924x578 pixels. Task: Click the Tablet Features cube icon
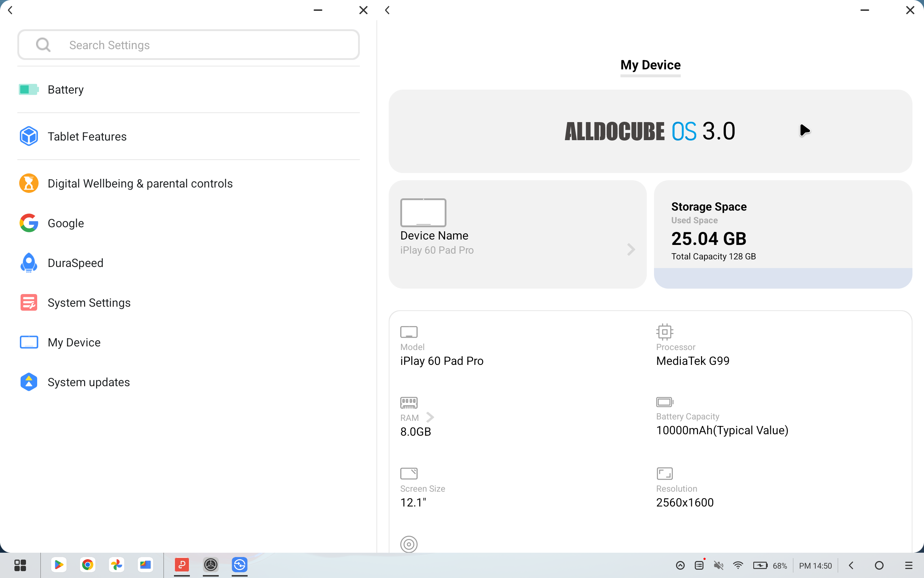click(29, 137)
